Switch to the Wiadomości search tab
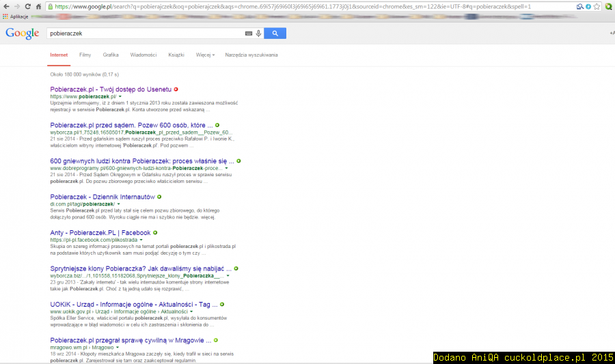Viewport: 615px width, 364px height. (143, 55)
